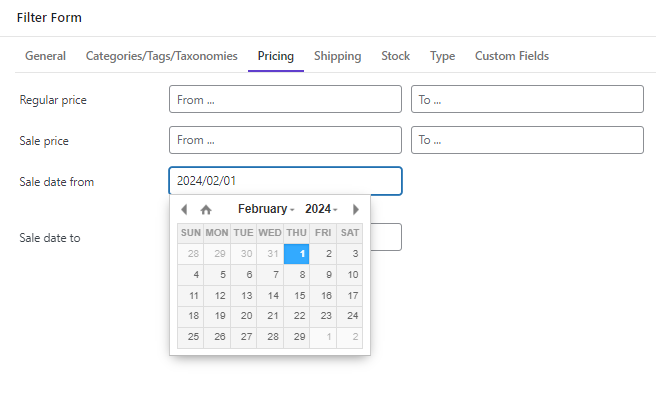Viewport: 656px width, 393px height.
Task: Select February 15 in calendar
Action: click(297, 296)
